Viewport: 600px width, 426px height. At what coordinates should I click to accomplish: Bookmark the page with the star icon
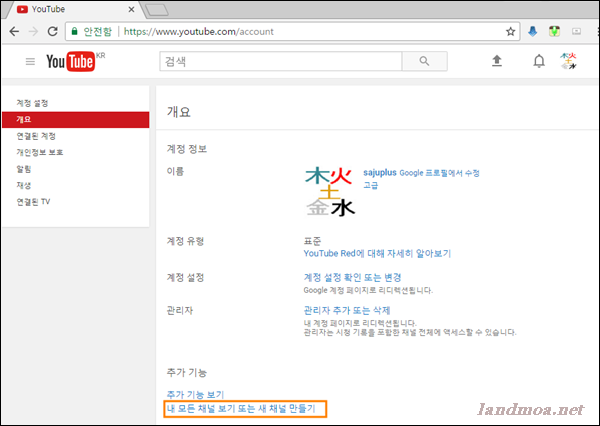510,31
